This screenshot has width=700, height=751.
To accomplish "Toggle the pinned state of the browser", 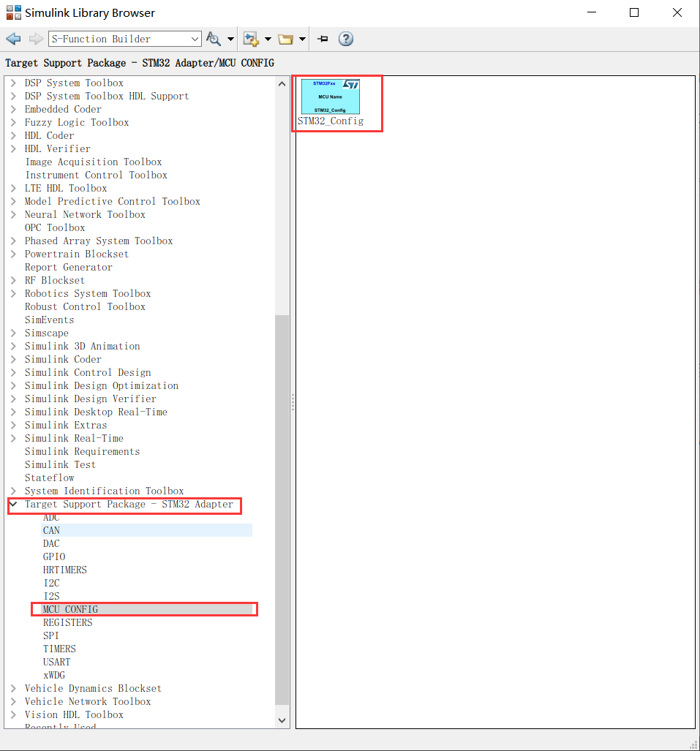I will pyautogui.click(x=322, y=39).
